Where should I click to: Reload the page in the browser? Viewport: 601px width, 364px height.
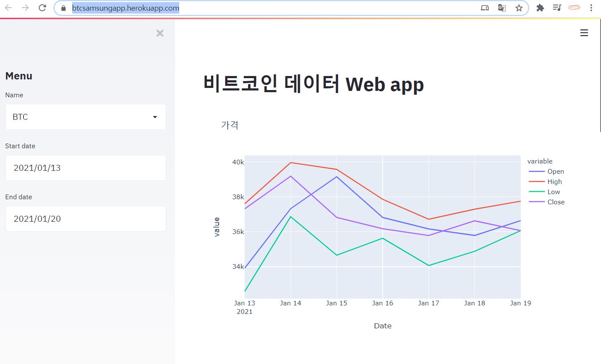tap(42, 8)
